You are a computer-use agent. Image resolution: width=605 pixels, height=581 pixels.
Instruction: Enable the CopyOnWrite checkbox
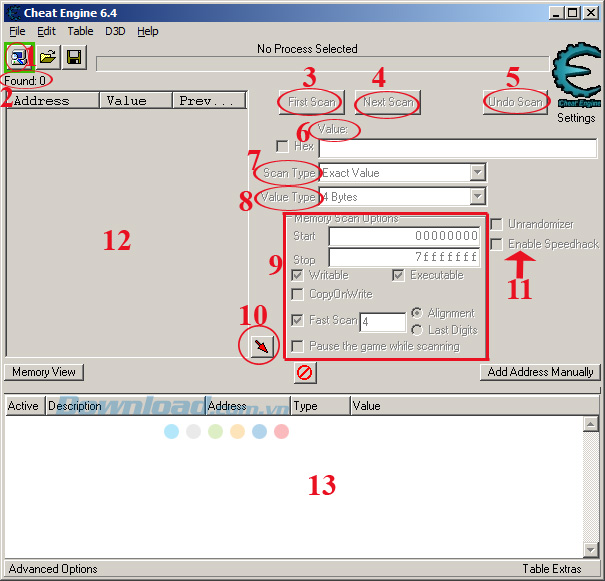point(297,294)
